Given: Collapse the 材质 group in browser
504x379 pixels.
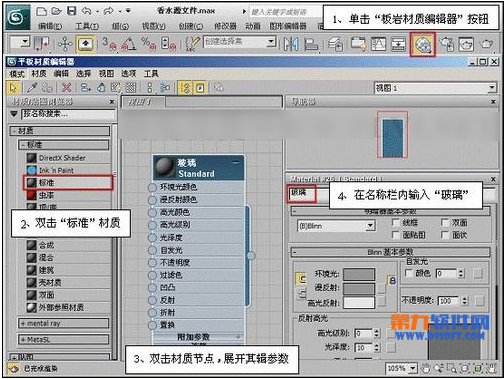Looking at the screenshot, I should (60, 131).
